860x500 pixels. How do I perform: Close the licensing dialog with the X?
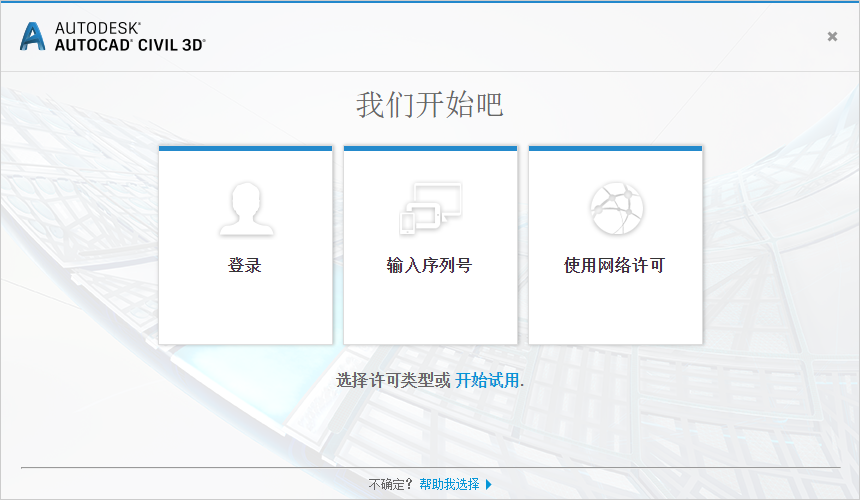832,36
